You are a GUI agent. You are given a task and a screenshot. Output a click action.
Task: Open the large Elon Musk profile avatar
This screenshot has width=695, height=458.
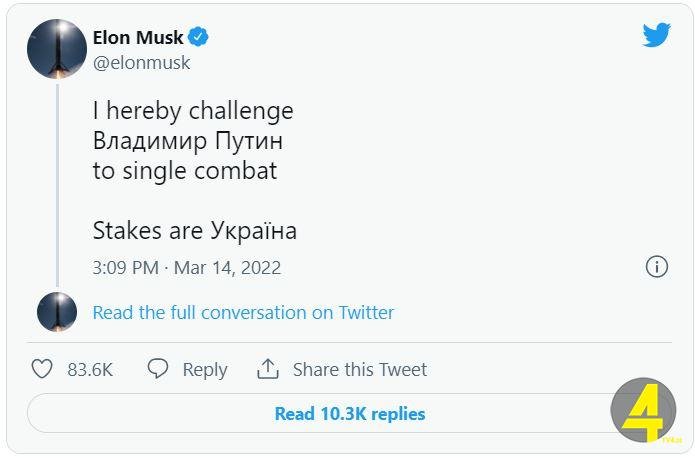(x=57, y=49)
